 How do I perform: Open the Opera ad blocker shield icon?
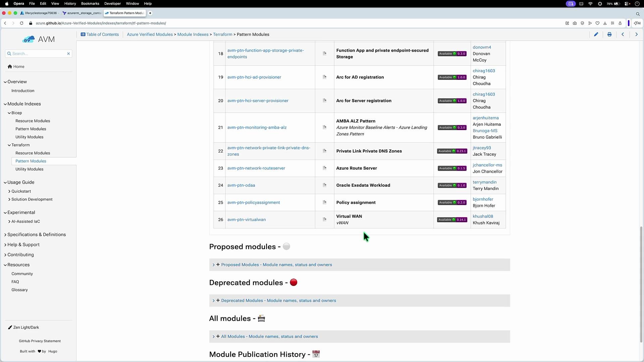[582, 23]
